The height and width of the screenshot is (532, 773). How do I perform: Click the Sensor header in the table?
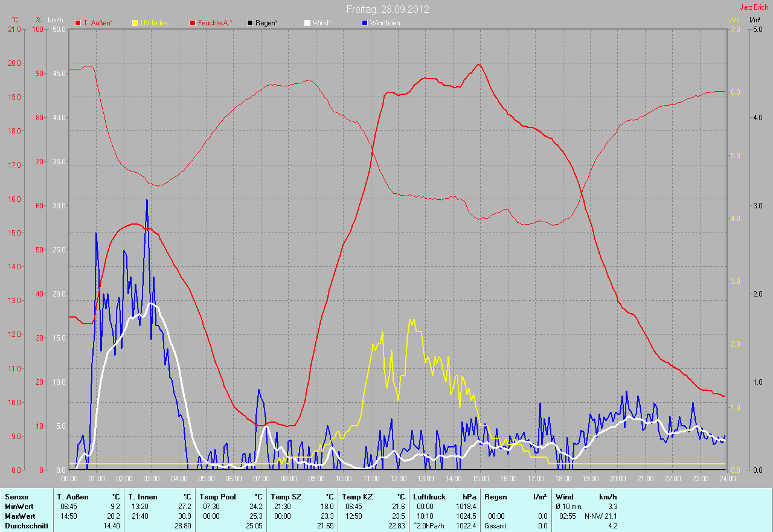(16, 497)
